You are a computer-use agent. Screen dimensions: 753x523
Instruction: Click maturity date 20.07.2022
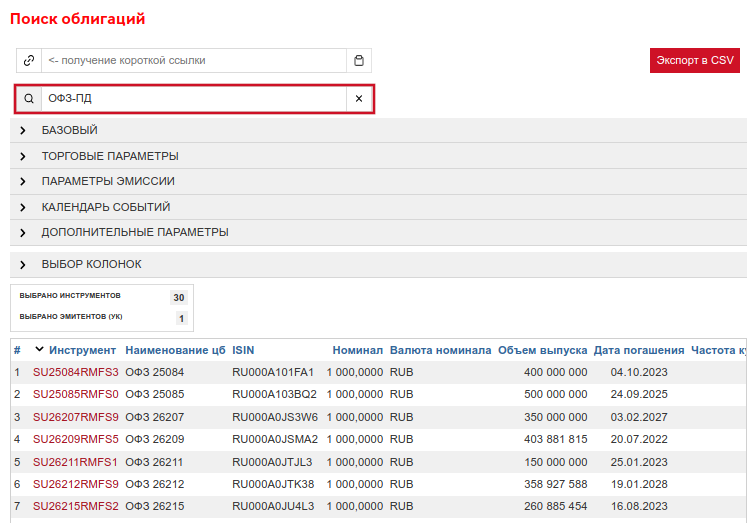pyautogui.click(x=639, y=439)
